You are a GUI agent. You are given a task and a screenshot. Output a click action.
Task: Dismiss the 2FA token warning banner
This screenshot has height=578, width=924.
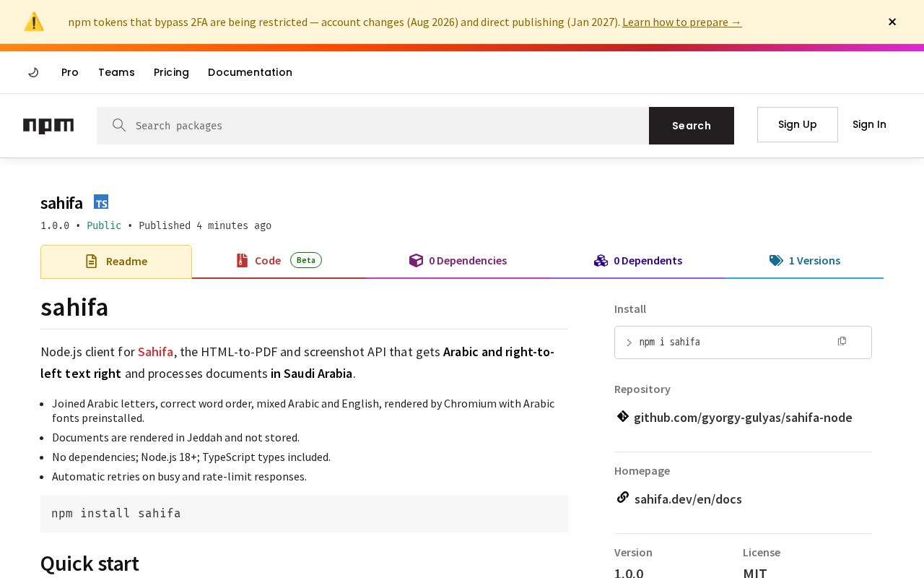892,22
